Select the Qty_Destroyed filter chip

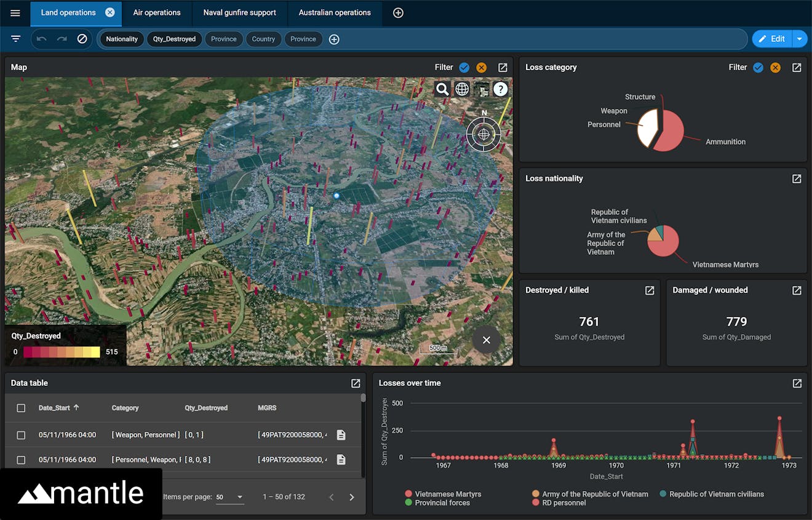click(x=174, y=39)
